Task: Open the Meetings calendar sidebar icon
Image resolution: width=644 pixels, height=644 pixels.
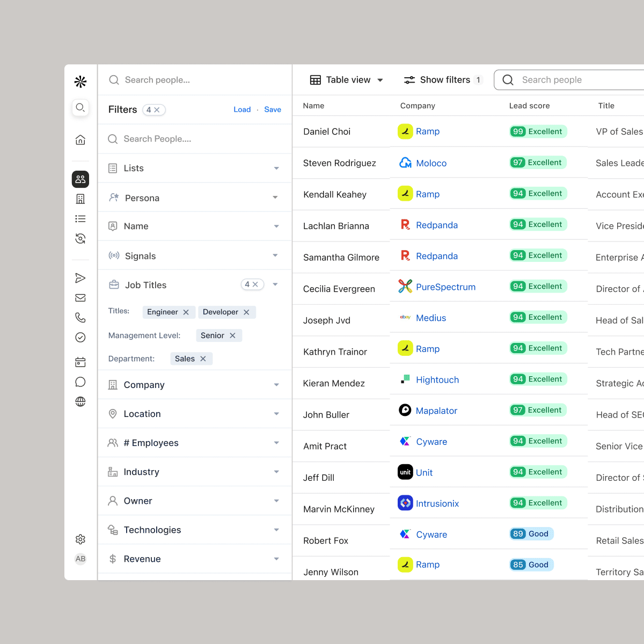Action: click(80, 362)
